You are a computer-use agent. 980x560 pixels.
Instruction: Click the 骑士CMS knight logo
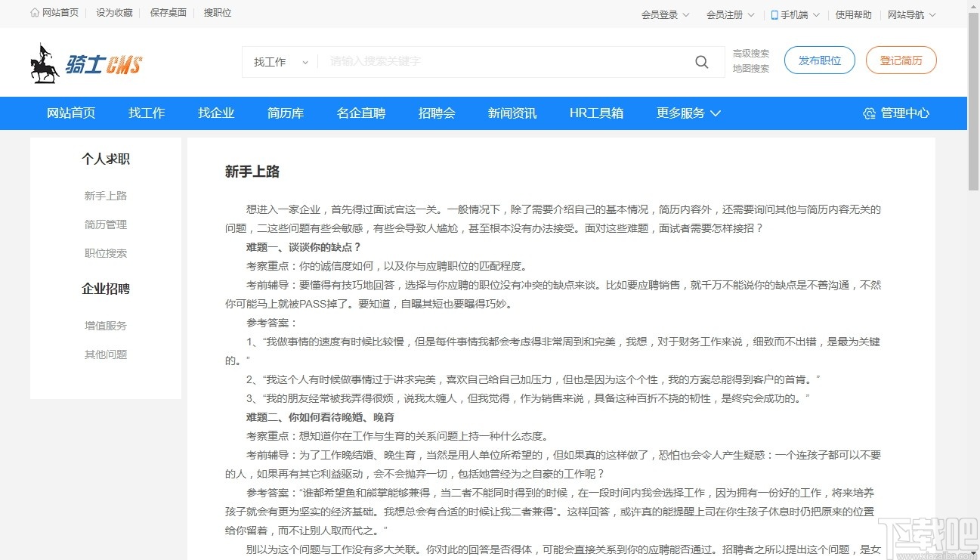coord(87,62)
